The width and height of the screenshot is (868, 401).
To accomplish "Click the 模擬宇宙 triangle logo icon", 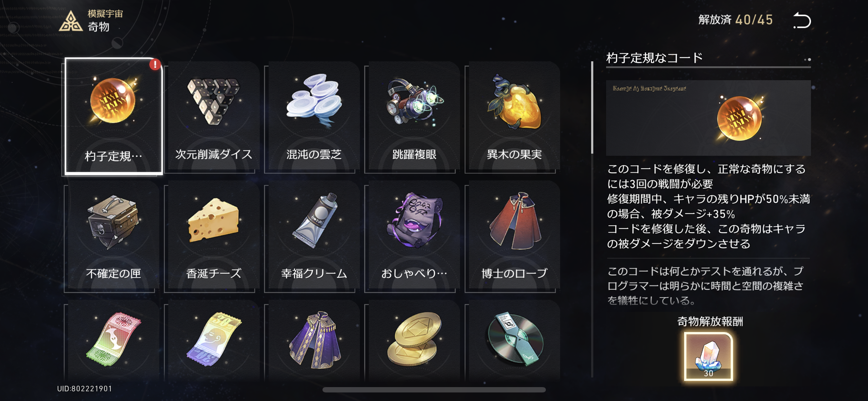I will (71, 21).
